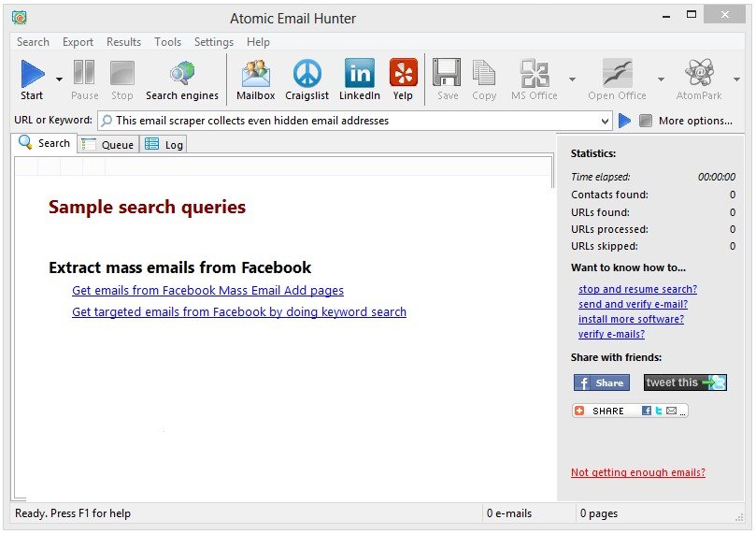Click the gray stop square beside URL field

[645, 121]
